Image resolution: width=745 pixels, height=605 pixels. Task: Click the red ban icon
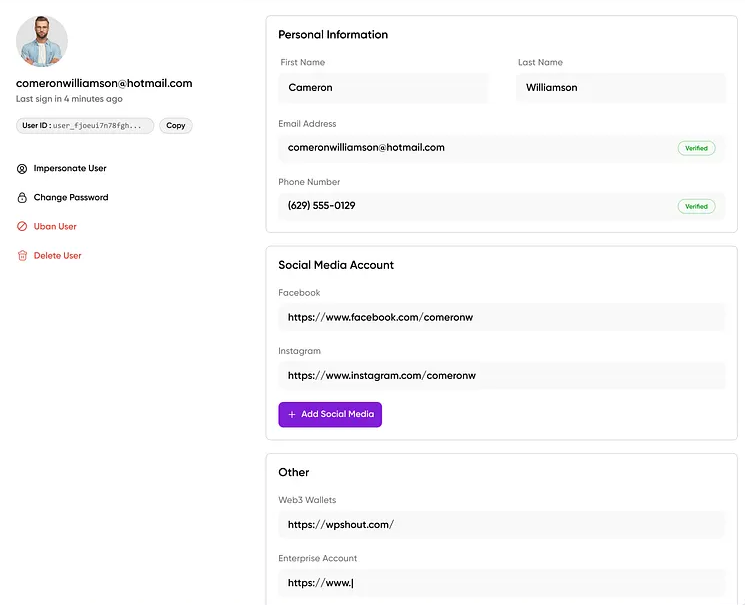(22, 227)
